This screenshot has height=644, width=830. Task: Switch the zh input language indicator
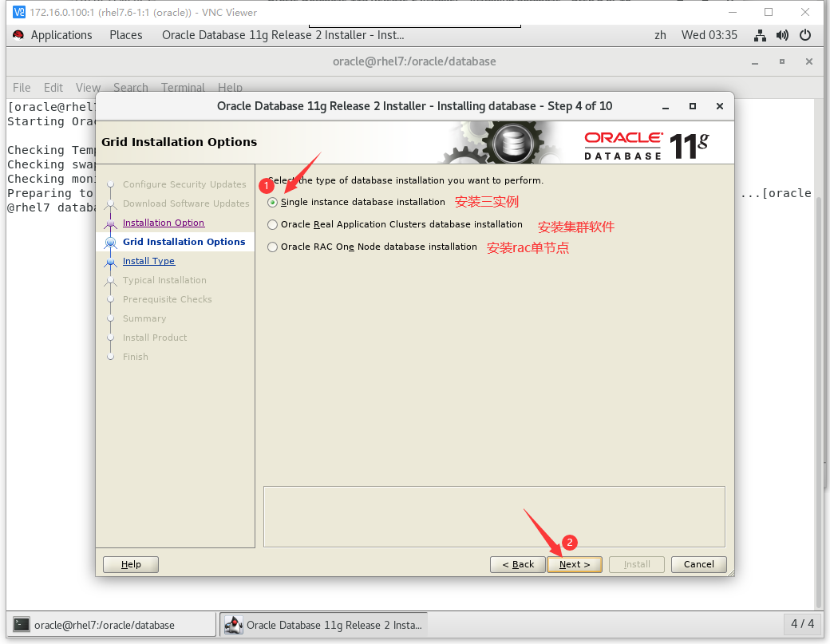click(x=660, y=35)
